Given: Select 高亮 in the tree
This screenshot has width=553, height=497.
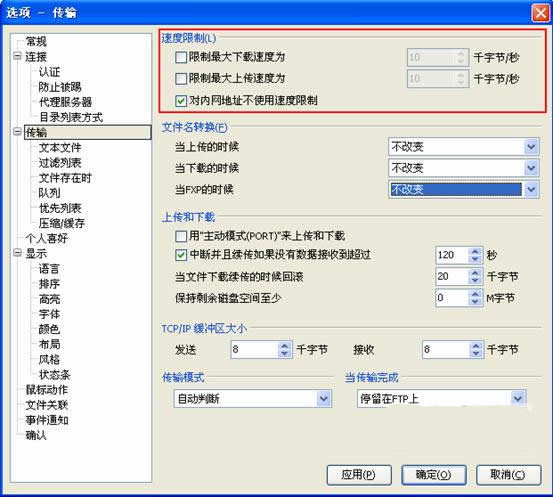Looking at the screenshot, I should tap(49, 299).
